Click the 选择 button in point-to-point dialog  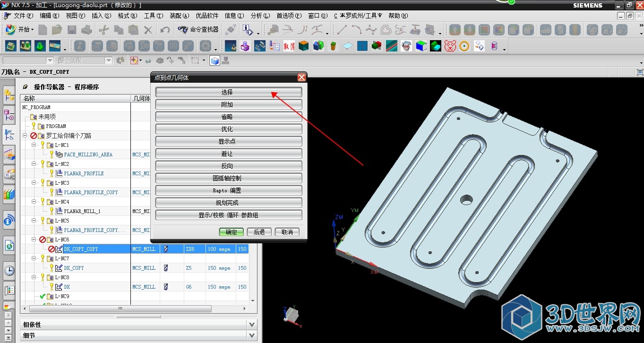(229, 92)
